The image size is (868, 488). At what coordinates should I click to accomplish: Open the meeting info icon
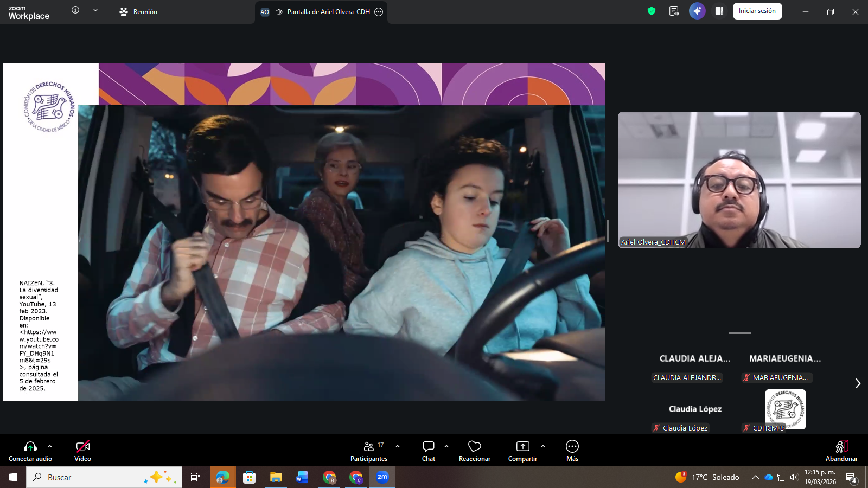tap(75, 10)
